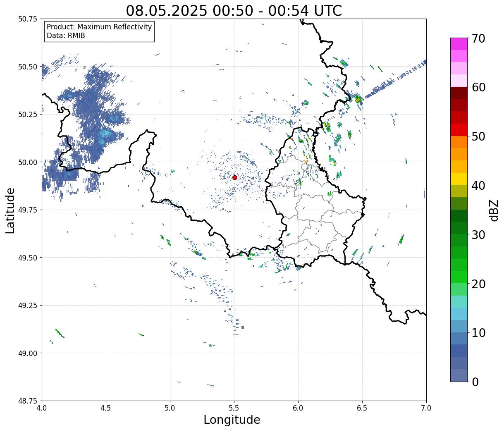Click the colorbar tick label 30

(x=478, y=235)
